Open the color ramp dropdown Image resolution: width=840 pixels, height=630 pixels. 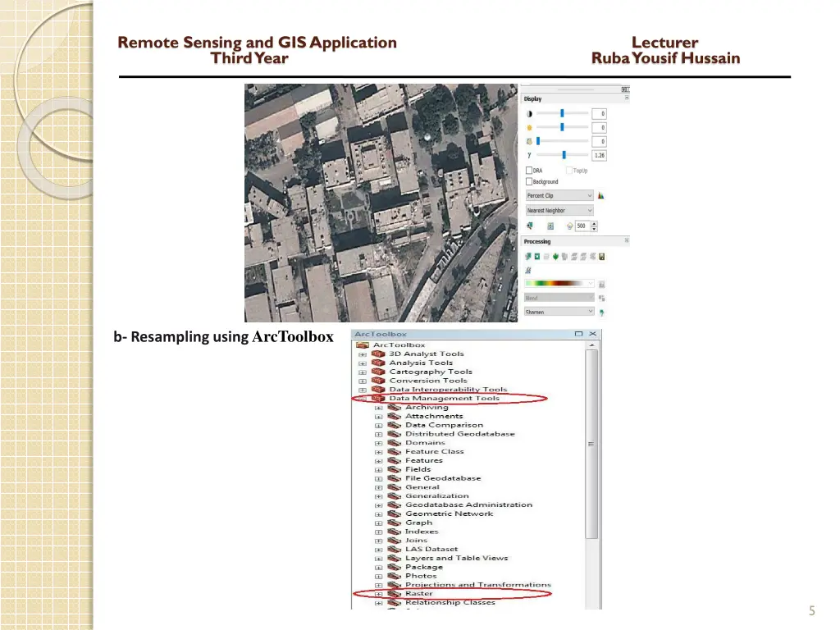pos(559,283)
